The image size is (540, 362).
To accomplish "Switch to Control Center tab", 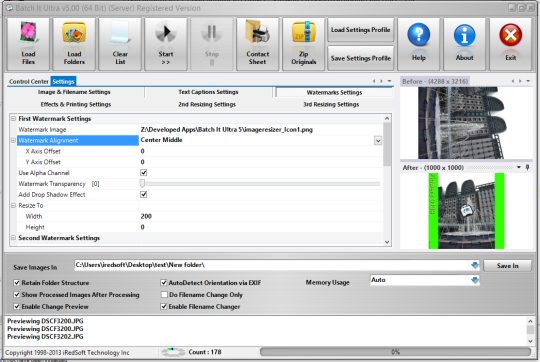I will click(x=29, y=82).
